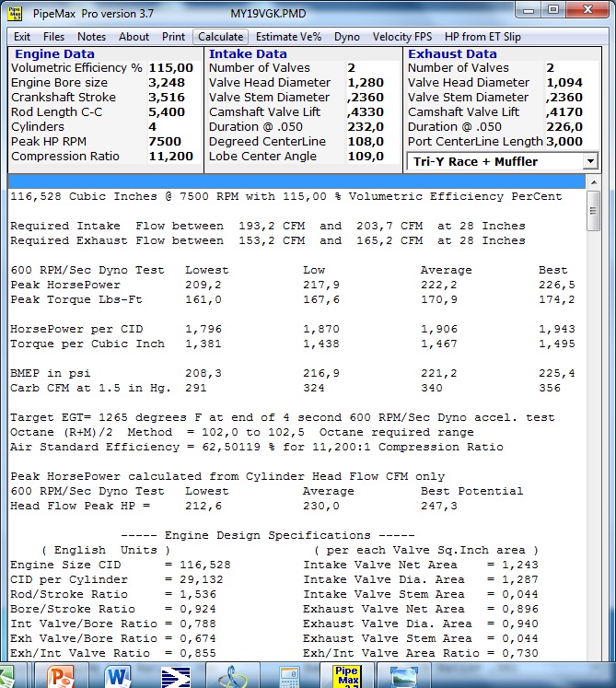
Task: Click Degreed CenterLine field 108,0
Action: point(373,141)
